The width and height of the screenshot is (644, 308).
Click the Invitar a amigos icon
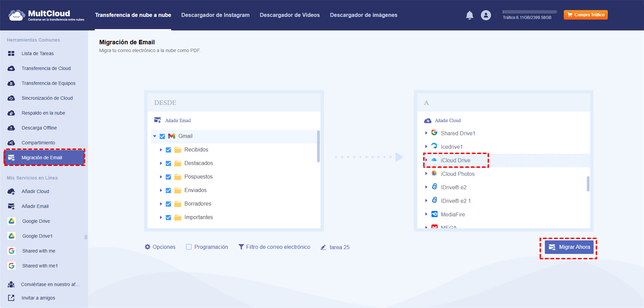tap(11, 298)
